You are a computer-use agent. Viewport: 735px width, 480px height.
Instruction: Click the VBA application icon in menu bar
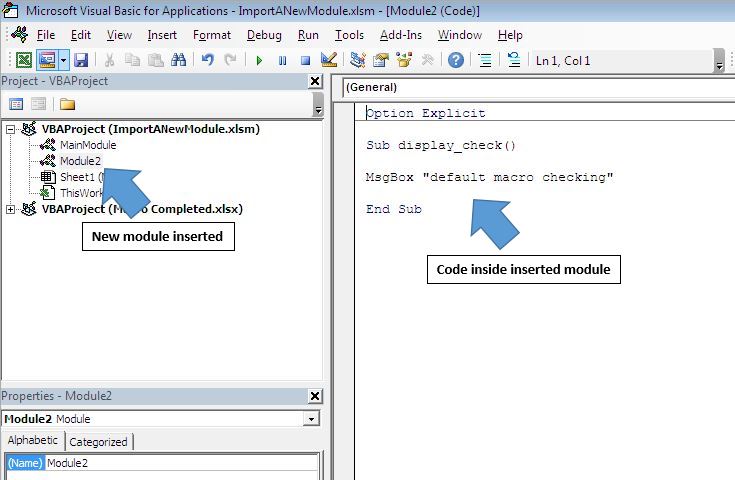tap(20, 34)
